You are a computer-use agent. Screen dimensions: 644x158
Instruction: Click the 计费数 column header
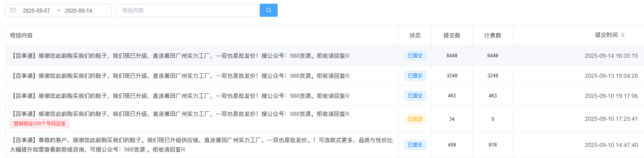pos(492,36)
